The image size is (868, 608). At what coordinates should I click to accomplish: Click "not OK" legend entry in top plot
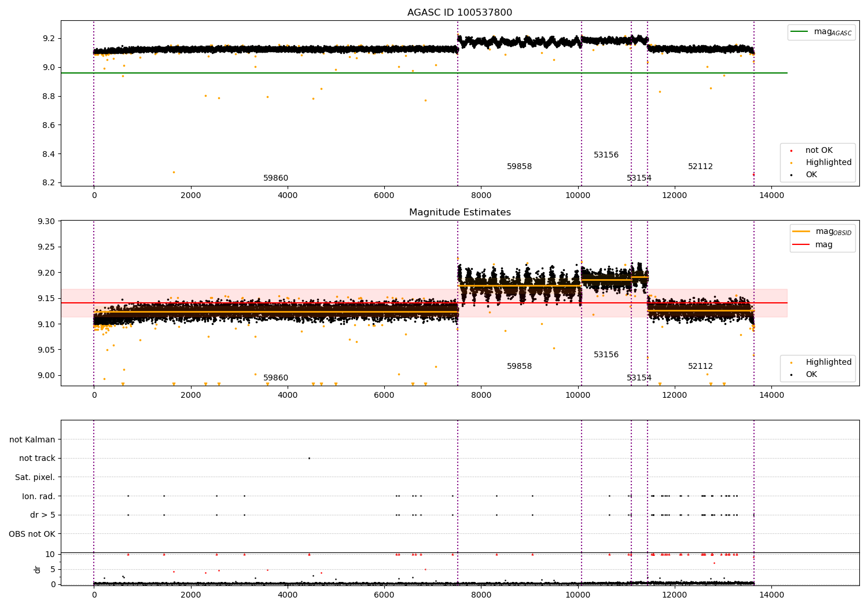pyautogui.click(x=819, y=151)
